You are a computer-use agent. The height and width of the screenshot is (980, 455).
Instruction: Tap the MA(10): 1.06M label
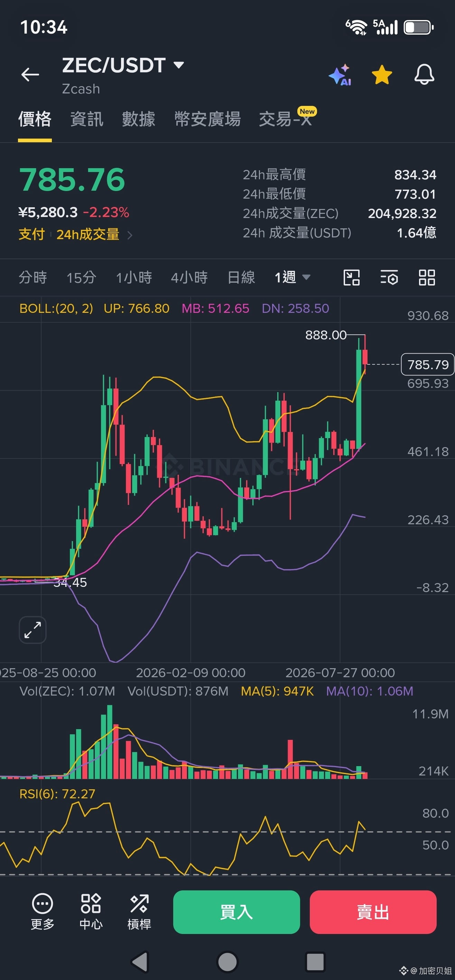coord(370,691)
